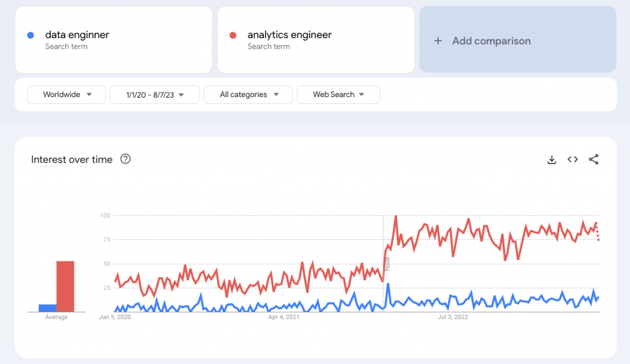Image resolution: width=630 pixels, height=364 pixels.
Task: Edit the data enginner search term
Action: (77, 35)
